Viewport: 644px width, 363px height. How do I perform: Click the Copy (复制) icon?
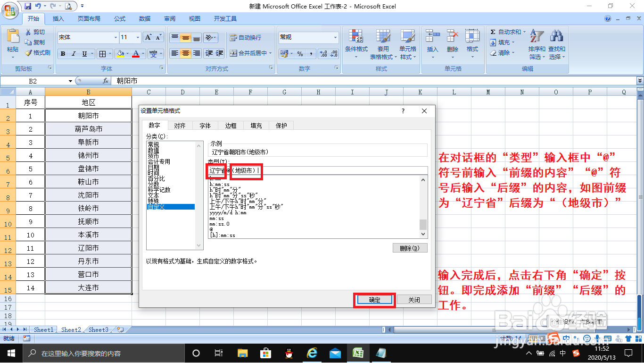click(x=29, y=42)
